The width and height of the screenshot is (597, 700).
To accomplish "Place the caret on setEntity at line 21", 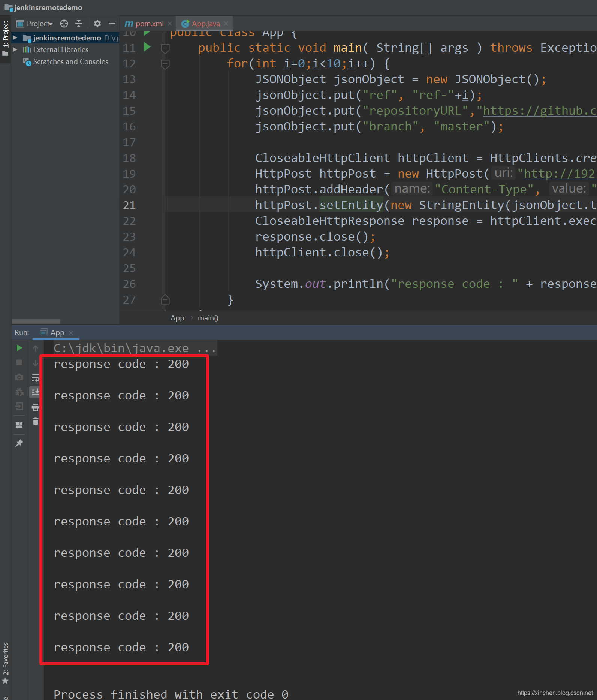I will pyautogui.click(x=351, y=205).
